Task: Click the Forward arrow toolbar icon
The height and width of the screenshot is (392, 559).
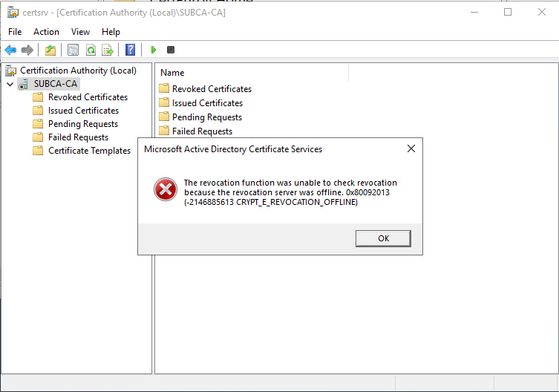Action: [x=27, y=50]
